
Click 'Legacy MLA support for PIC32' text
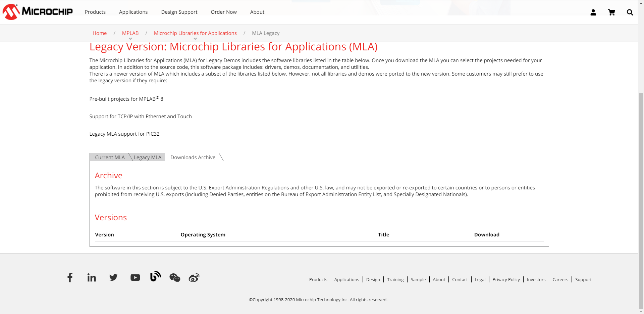(124, 134)
